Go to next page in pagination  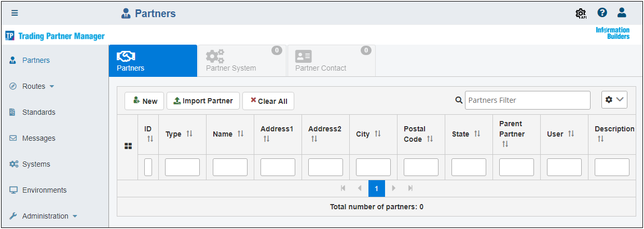(394, 188)
